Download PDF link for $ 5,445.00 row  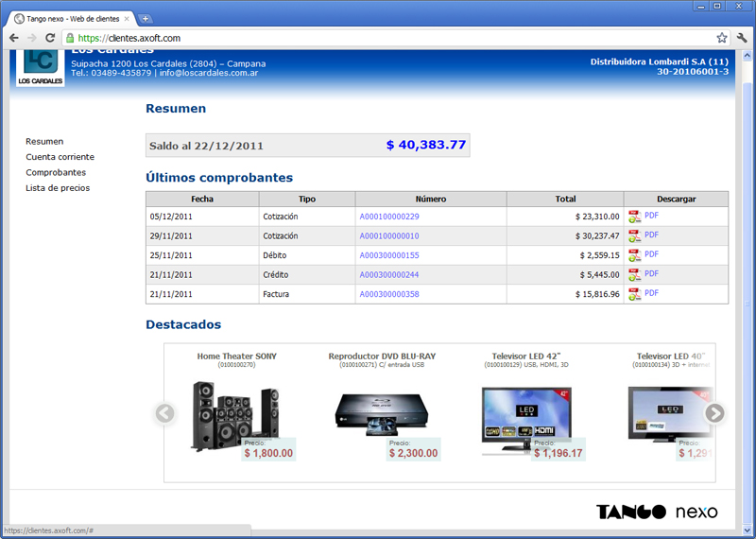click(x=651, y=273)
